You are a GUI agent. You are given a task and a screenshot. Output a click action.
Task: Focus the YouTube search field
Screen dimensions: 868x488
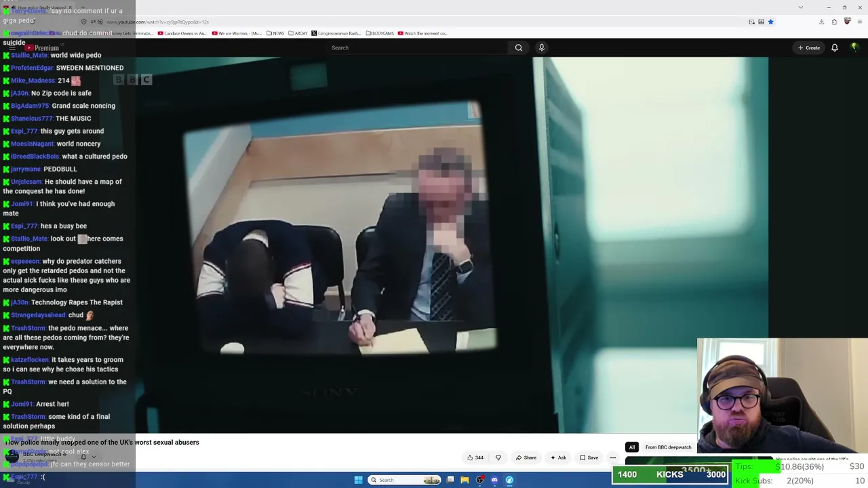coord(417,47)
